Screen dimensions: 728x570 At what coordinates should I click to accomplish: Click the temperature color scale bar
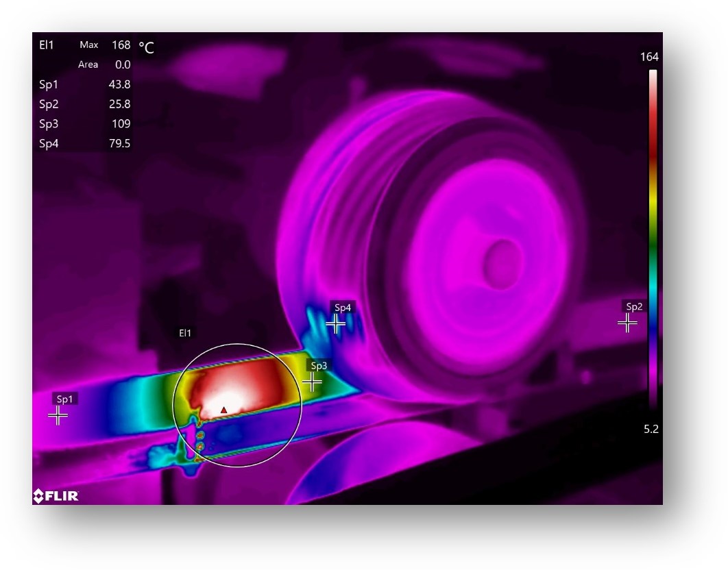point(653,238)
